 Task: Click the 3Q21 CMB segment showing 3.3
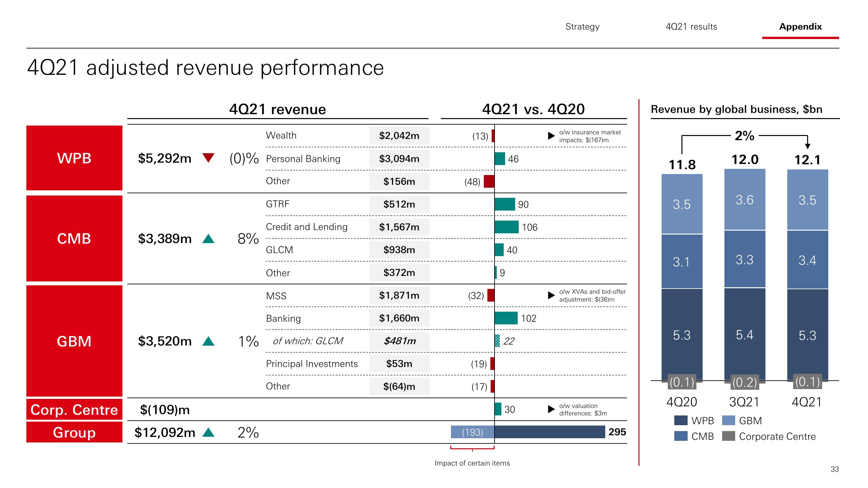click(x=745, y=259)
